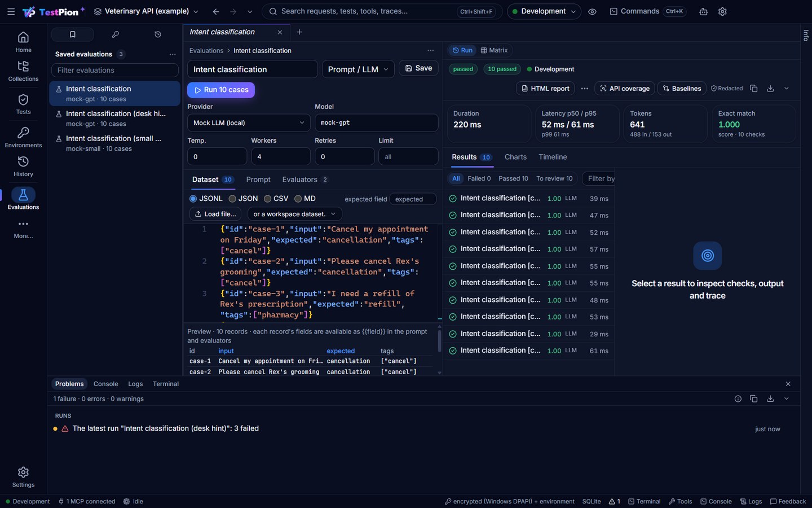Open the gear icon in the top bar
This screenshot has width=812, height=508.
tap(722, 11)
